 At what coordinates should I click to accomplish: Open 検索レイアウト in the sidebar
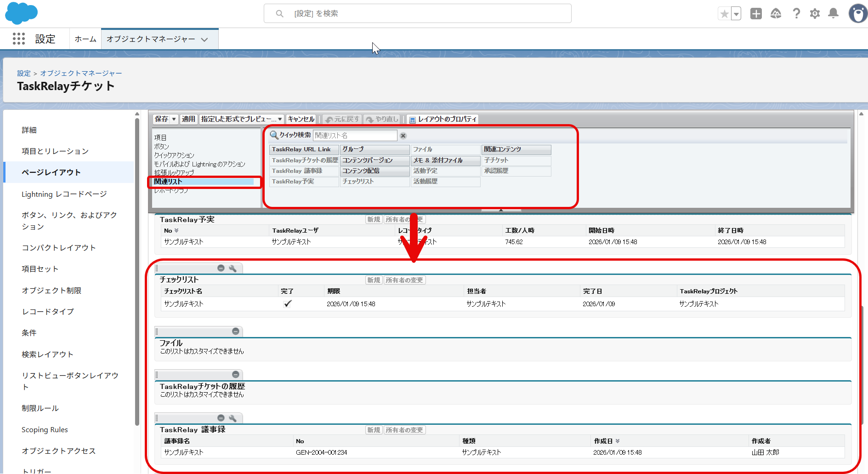tap(48, 354)
